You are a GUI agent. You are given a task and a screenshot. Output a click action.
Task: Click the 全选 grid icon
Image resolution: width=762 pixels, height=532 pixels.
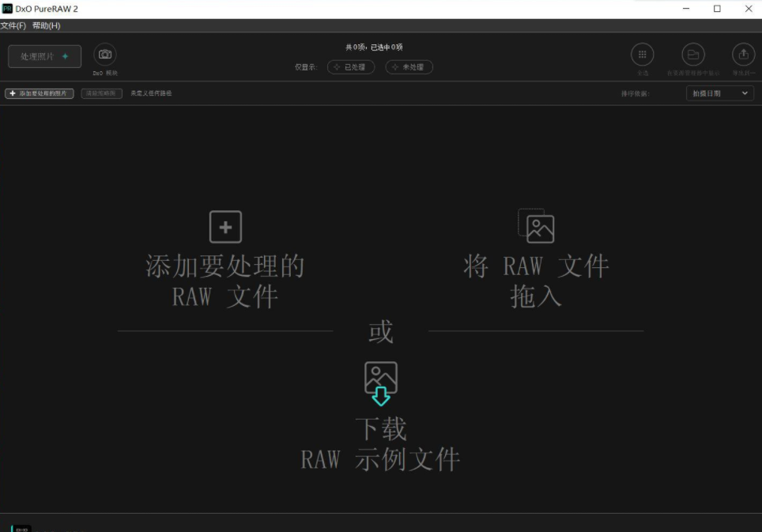(x=642, y=55)
